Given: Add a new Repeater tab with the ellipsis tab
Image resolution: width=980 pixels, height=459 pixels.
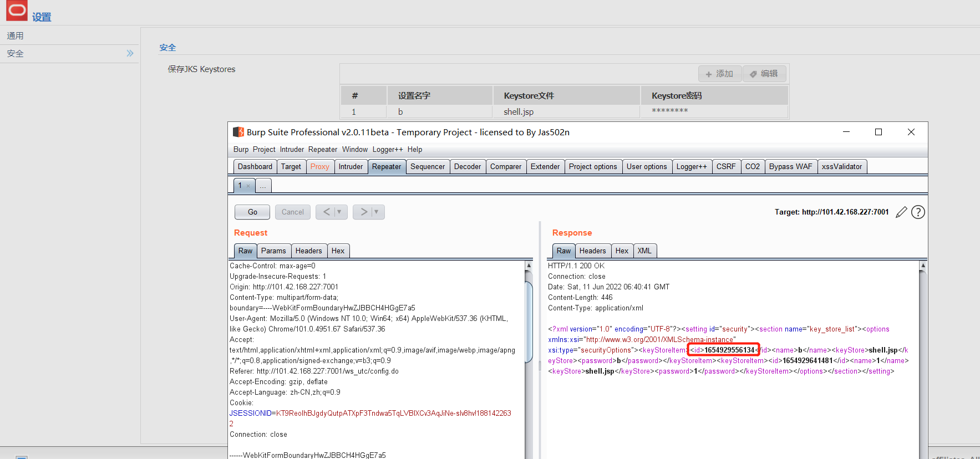Looking at the screenshot, I should click(263, 186).
